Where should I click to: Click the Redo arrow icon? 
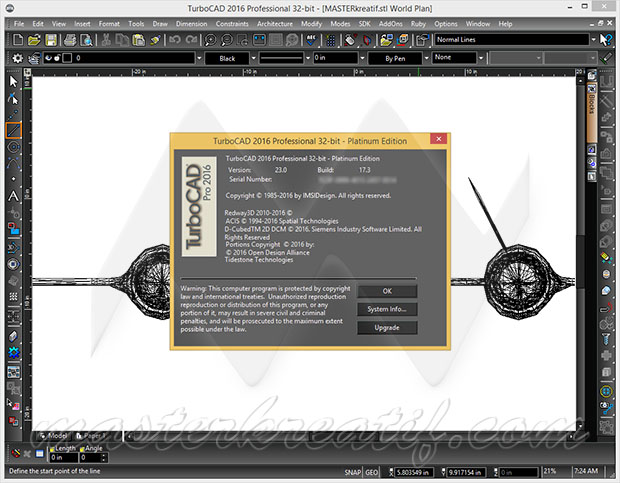(191, 40)
